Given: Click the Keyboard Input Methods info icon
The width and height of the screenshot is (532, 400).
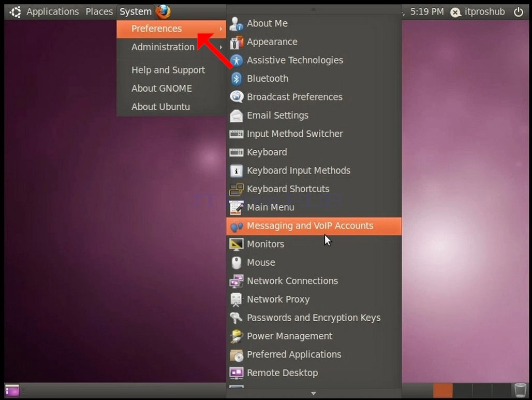Looking at the screenshot, I should (236, 170).
